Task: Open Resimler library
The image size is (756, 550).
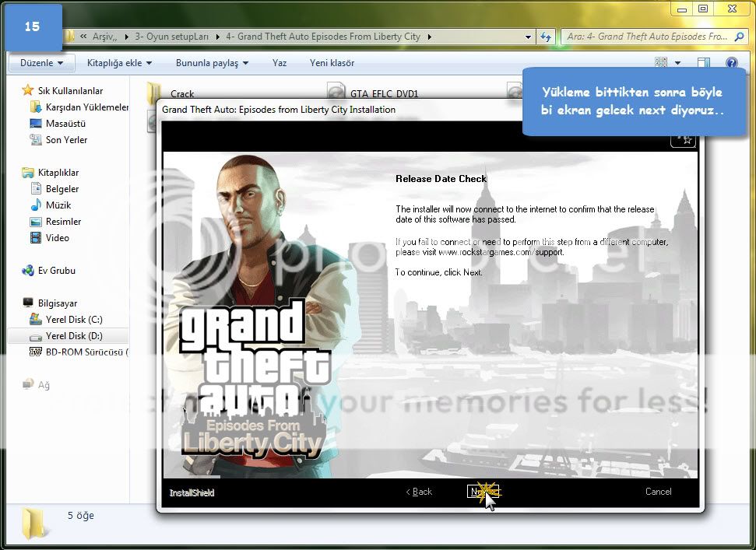Action: tap(63, 222)
